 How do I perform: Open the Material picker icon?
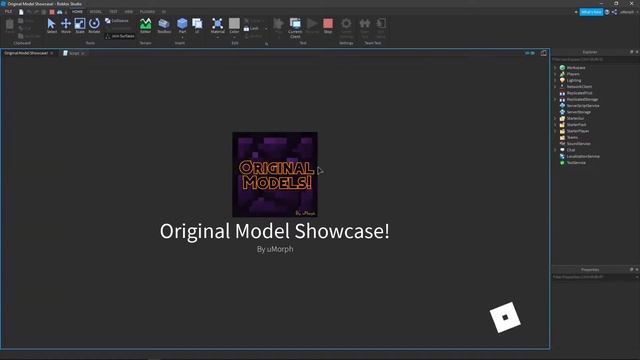(218, 23)
